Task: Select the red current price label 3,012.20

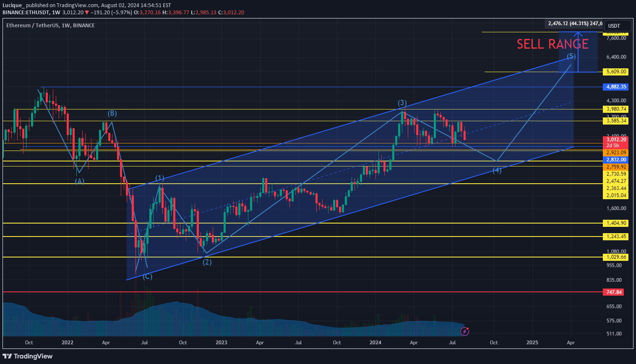Action: 616,140
